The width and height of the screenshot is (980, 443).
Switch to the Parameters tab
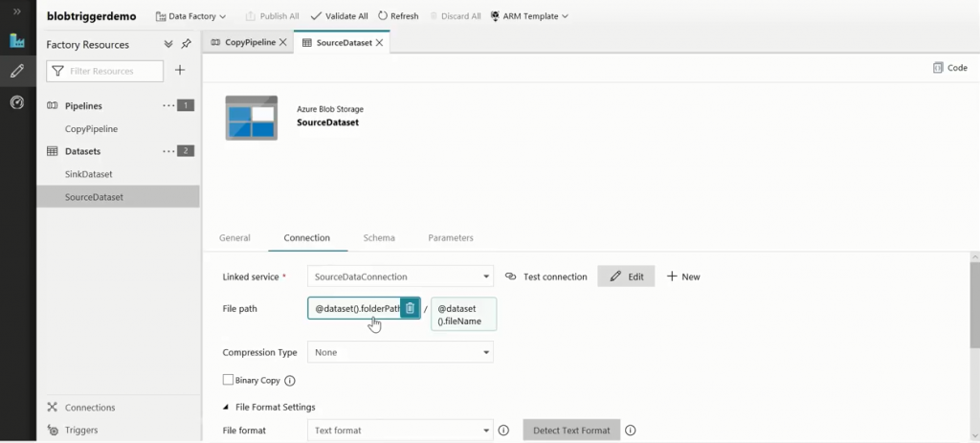point(451,238)
